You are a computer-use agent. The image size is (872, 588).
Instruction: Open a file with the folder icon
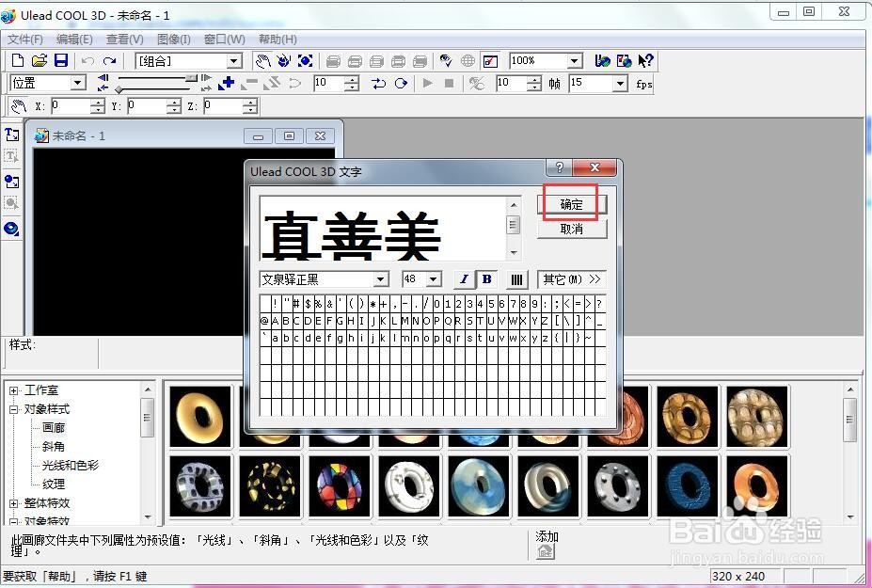point(39,60)
